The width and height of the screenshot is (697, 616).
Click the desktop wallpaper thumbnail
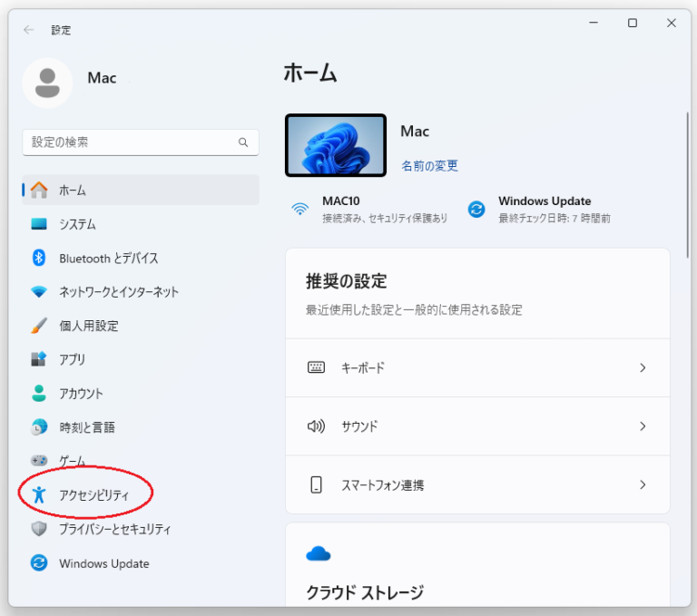(x=336, y=145)
